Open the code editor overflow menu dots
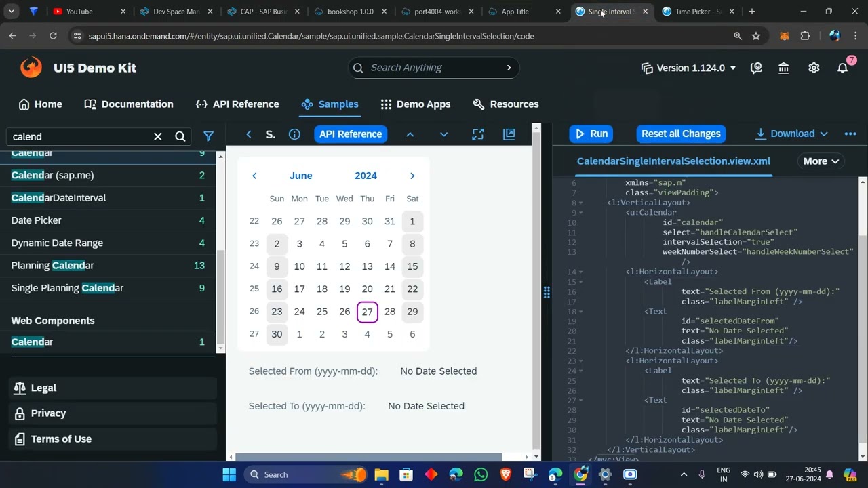Viewport: 868px width, 488px height. click(x=850, y=134)
